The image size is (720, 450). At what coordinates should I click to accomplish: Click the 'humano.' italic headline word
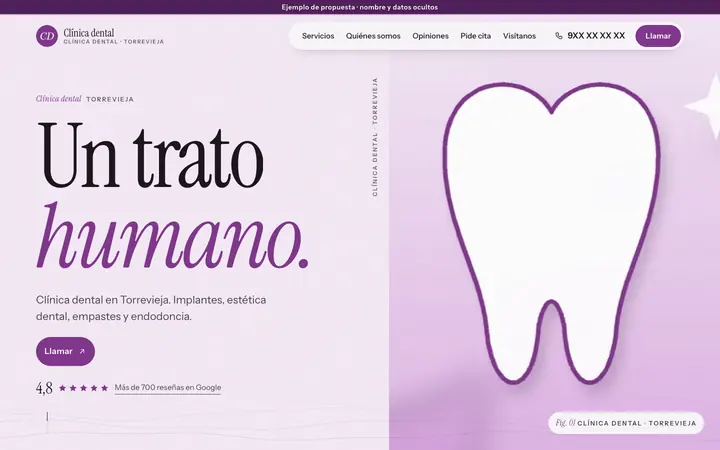(x=172, y=236)
